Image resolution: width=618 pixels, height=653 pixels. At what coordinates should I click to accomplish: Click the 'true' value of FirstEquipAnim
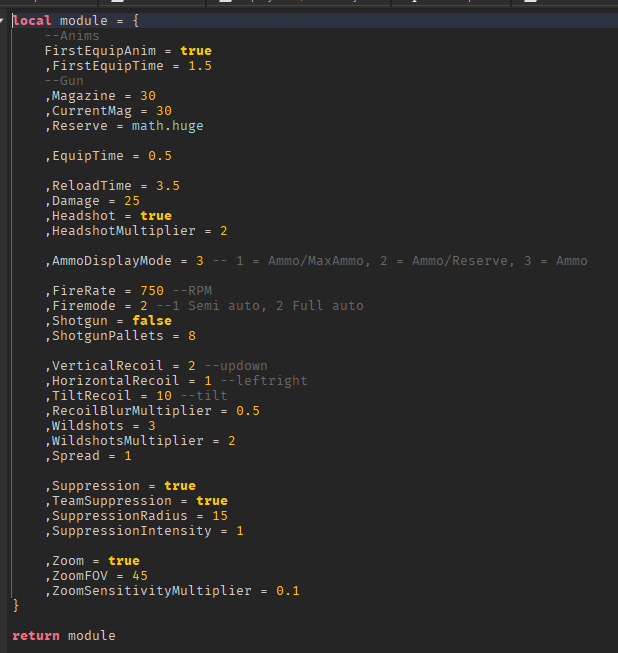[x=196, y=51]
